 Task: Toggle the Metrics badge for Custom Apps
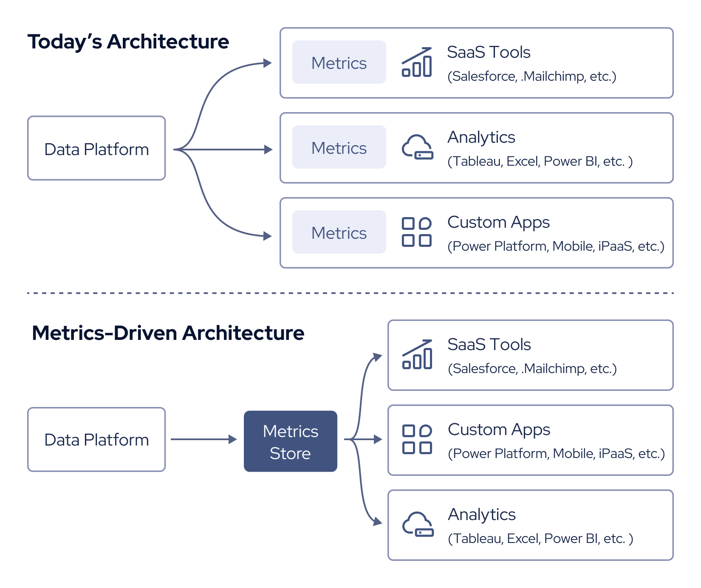(339, 232)
